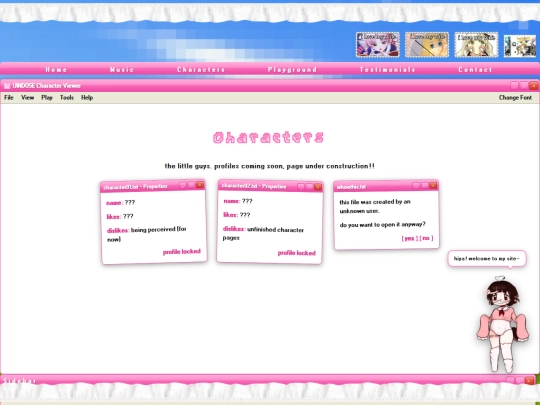Minimize the whoisthis.txt card

point(416,186)
